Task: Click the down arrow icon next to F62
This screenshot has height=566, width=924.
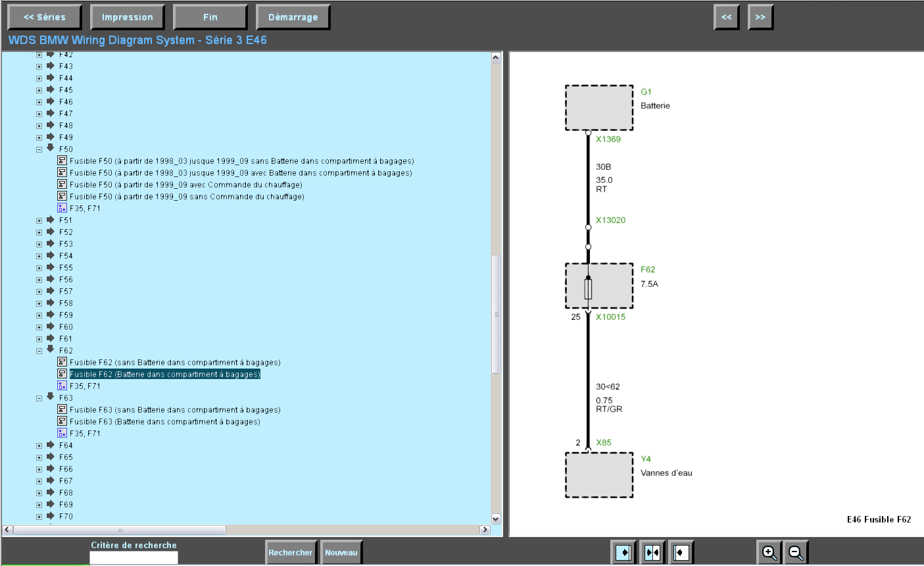Action: [51, 349]
